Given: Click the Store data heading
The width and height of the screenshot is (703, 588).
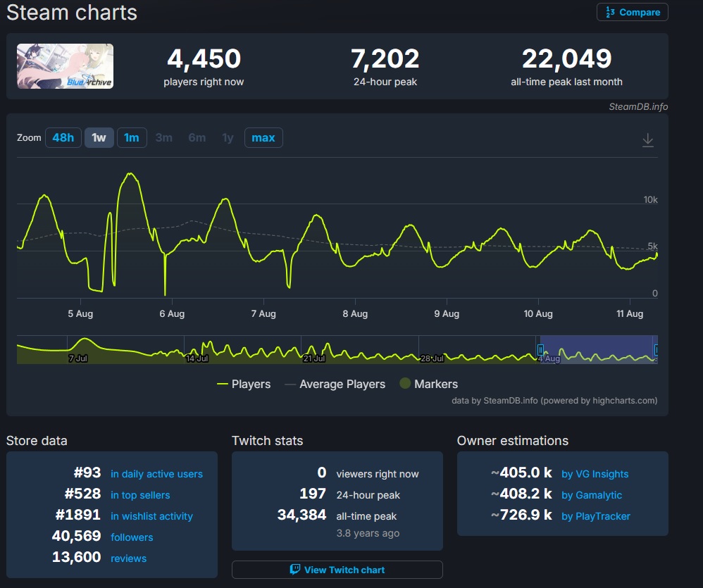Looking at the screenshot, I should [37, 441].
